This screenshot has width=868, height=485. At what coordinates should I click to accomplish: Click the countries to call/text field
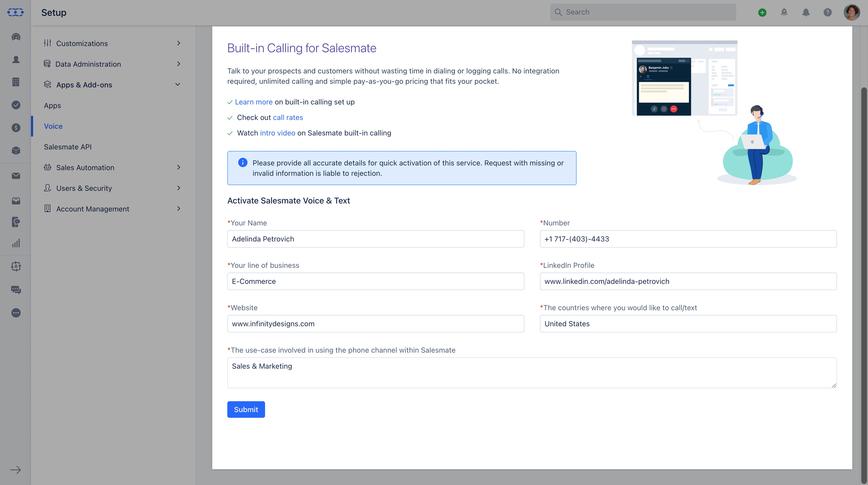point(688,324)
